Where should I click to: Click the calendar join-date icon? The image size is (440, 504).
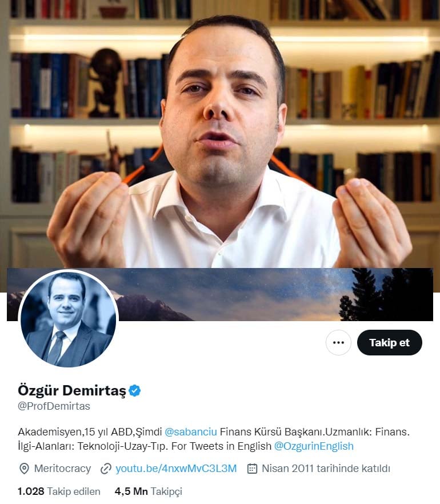(x=252, y=469)
